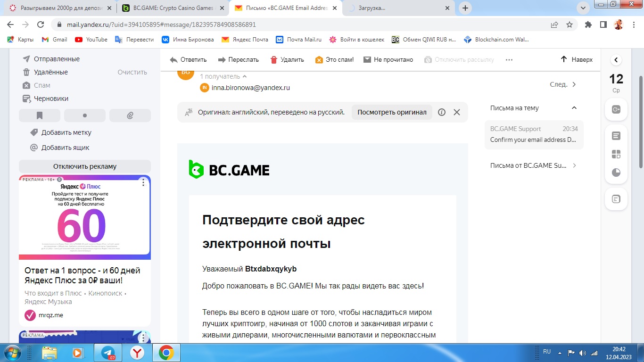Open the Windows Start button
Screen dimensions: 644x362
pyautogui.click(x=13, y=353)
